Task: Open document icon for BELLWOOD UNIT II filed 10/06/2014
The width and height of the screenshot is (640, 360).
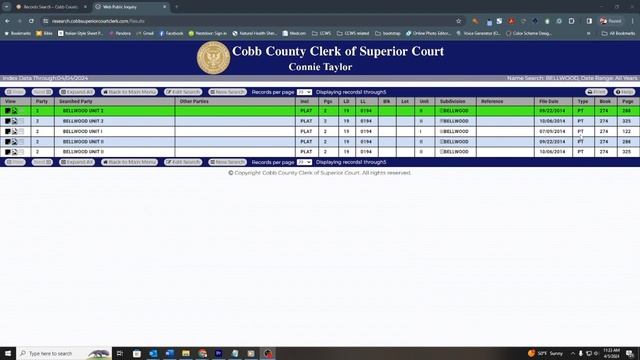Action: tap(8, 152)
